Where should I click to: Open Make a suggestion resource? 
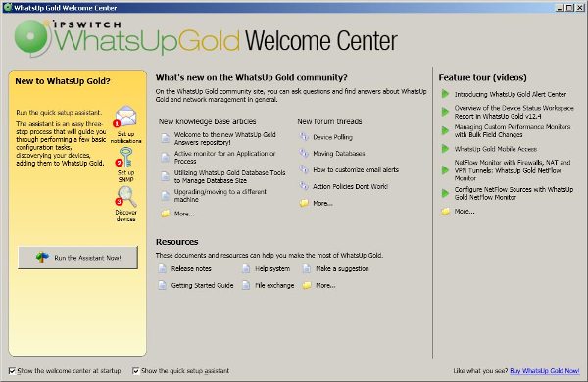[342, 268]
